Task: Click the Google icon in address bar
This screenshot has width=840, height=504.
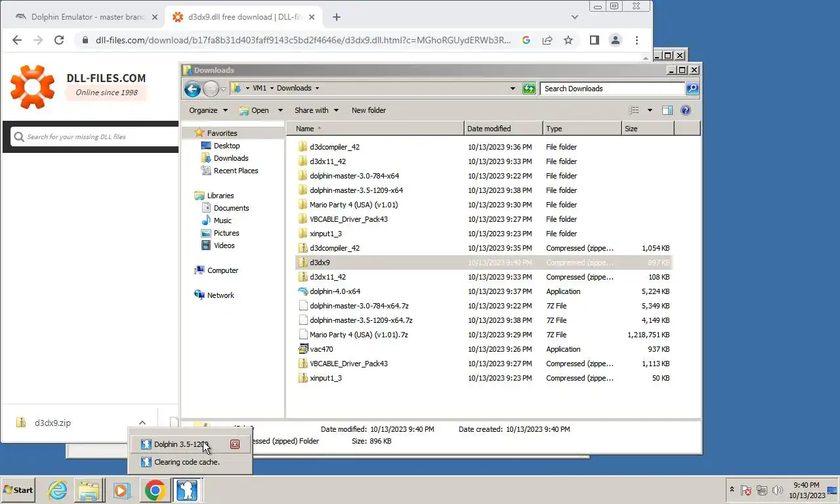Action: coord(526,40)
